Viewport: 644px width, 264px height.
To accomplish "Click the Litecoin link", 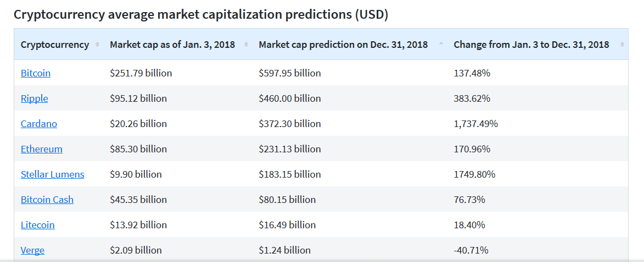I will (x=38, y=225).
